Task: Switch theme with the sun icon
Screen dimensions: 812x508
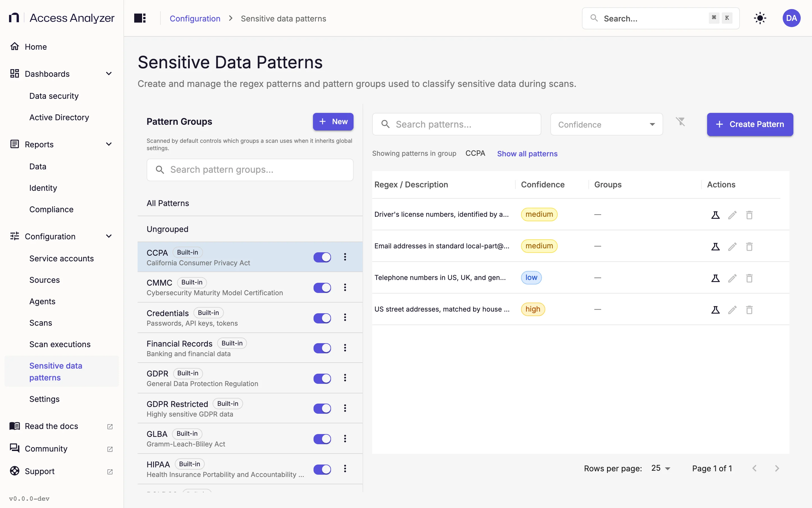Action: (x=760, y=18)
